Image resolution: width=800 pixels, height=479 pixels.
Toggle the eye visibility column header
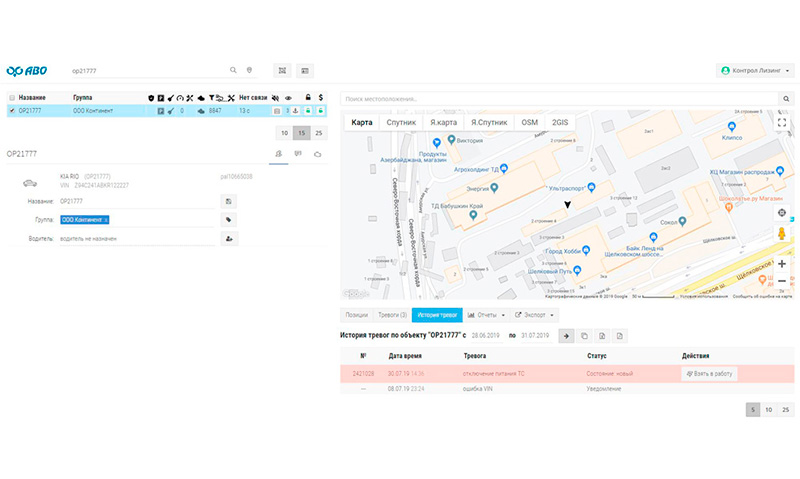pyautogui.click(x=288, y=98)
